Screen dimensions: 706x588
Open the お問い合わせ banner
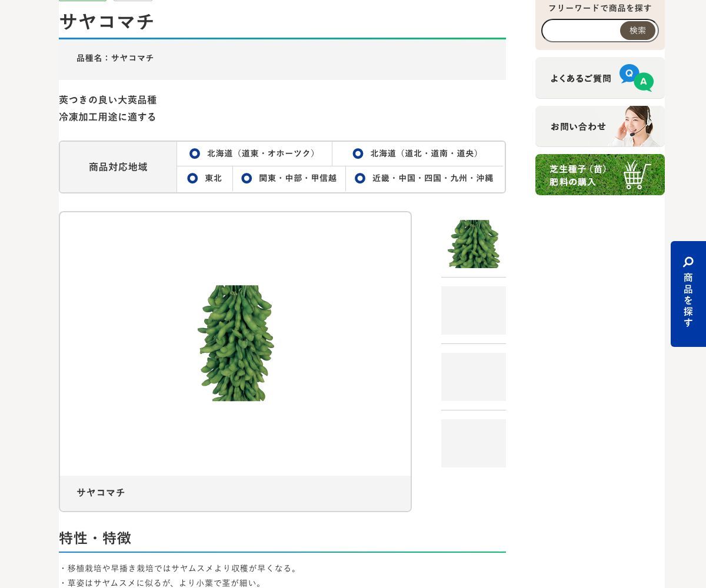click(600, 126)
